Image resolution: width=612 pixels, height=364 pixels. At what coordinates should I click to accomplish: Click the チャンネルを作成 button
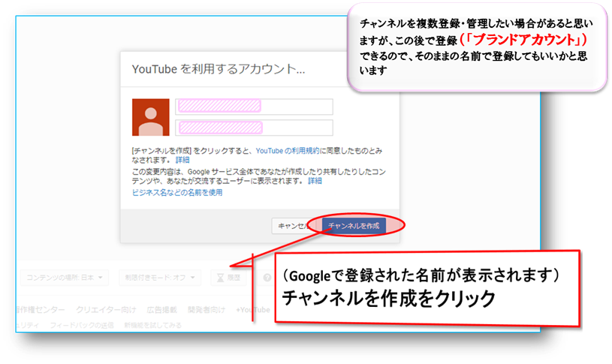(x=354, y=225)
